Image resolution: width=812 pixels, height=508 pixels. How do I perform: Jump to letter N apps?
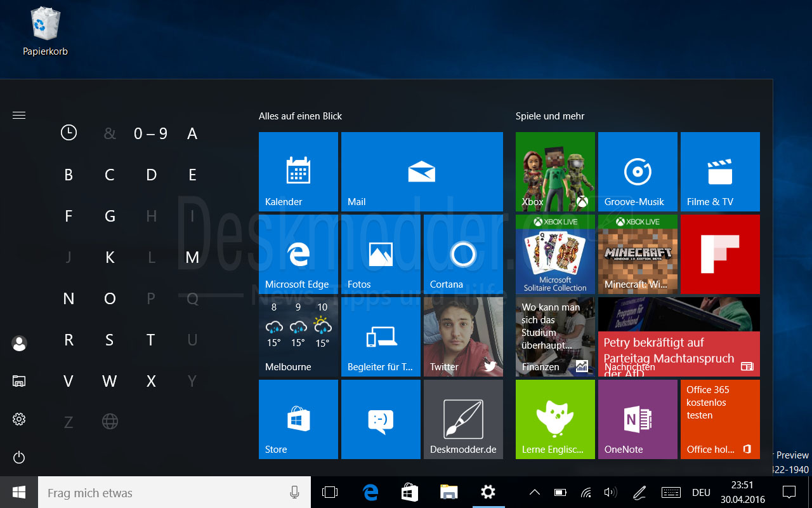point(69,298)
